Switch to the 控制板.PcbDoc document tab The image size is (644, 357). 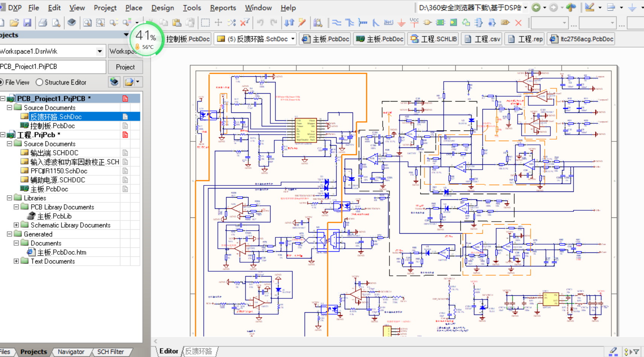tap(188, 39)
